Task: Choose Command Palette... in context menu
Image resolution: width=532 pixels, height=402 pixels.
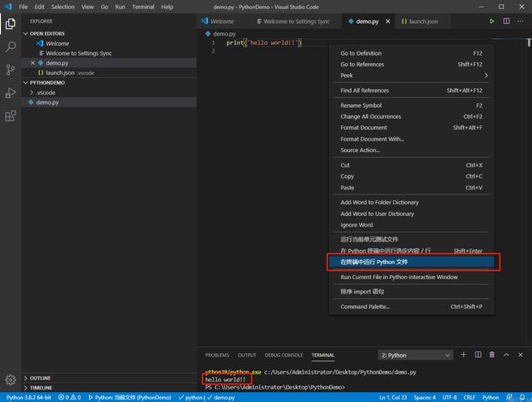Action: [x=411, y=306]
